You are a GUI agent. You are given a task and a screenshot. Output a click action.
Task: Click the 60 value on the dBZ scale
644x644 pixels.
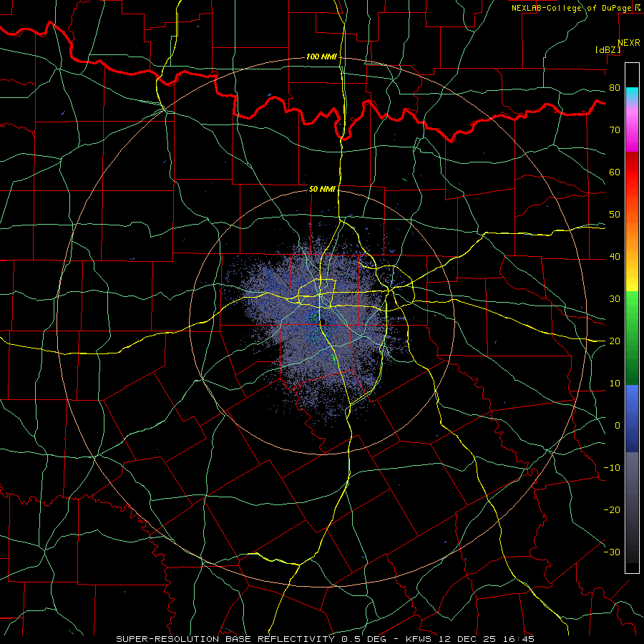click(615, 172)
